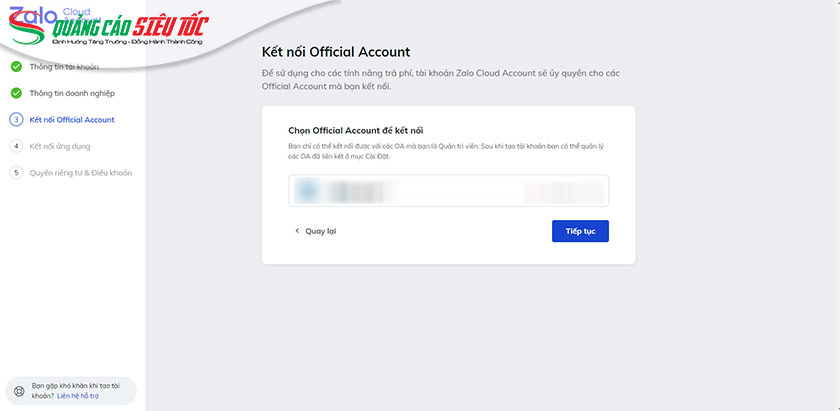Click the support smiley icon at bottom left
The image size is (840, 411).
coord(19,390)
